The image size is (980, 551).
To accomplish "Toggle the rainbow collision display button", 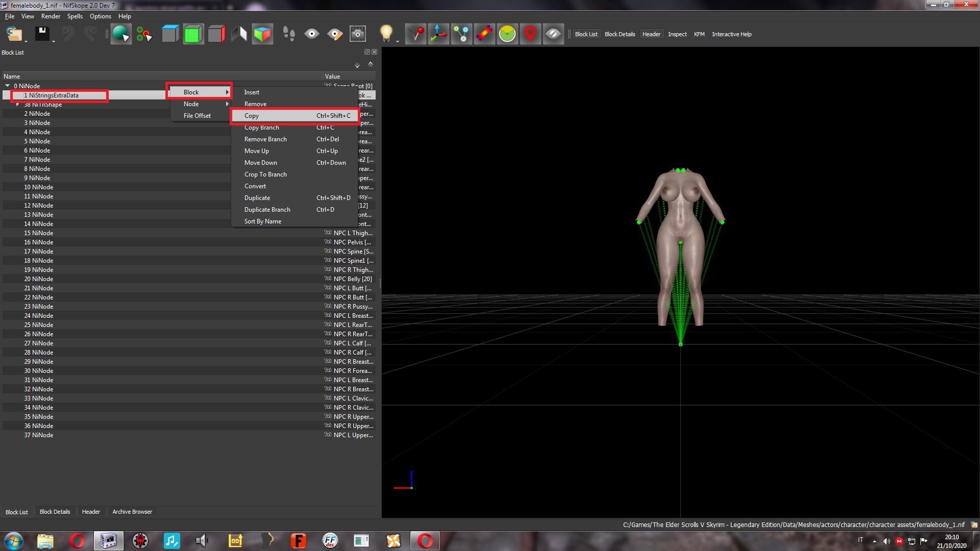I will click(x=484, y=34).
